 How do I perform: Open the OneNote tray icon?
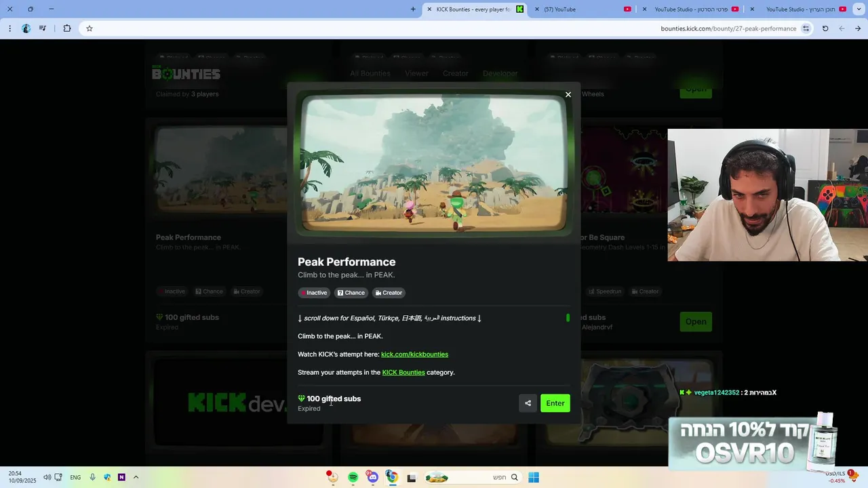(121, 477)
